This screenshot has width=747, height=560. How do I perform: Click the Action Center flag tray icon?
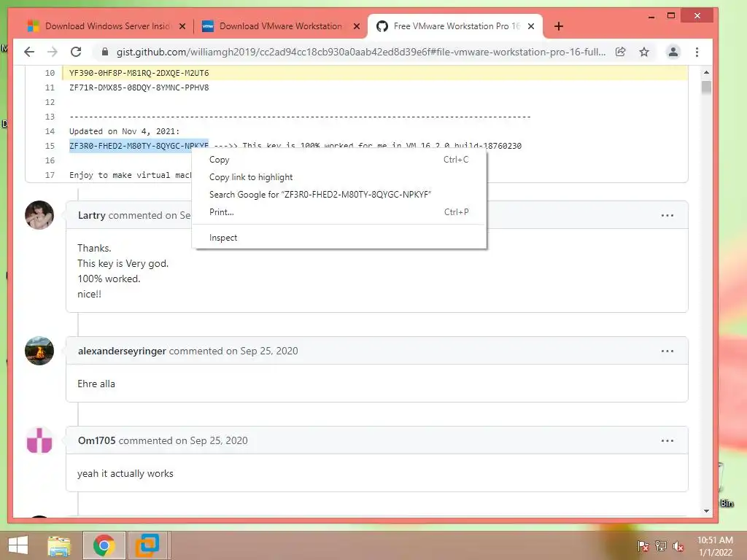coord(643,546)
